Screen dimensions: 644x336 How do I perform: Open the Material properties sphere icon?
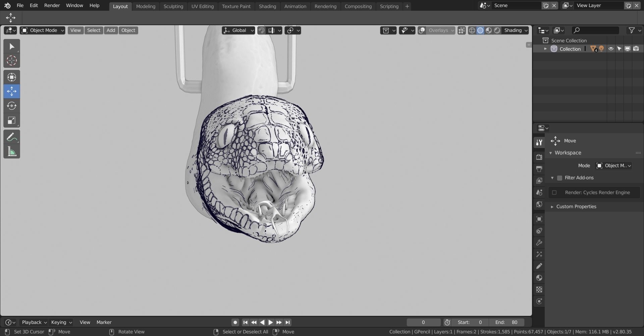point(539,278)
